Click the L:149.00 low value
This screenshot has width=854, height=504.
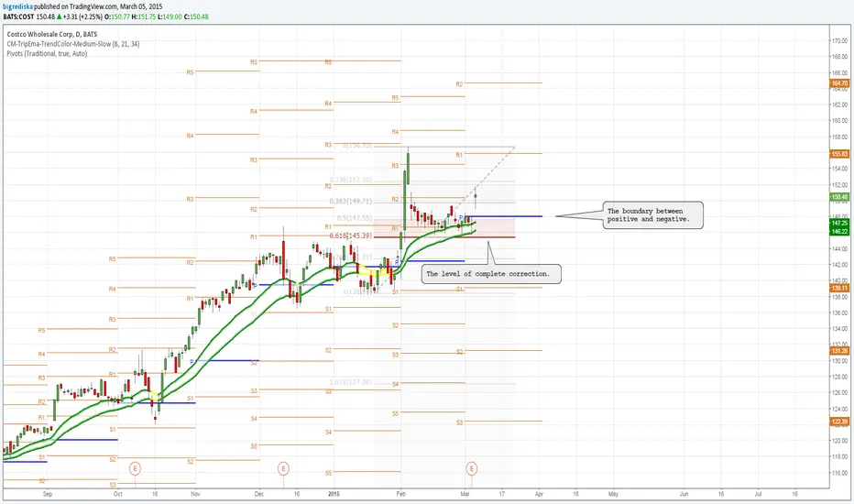click(170, 16)
